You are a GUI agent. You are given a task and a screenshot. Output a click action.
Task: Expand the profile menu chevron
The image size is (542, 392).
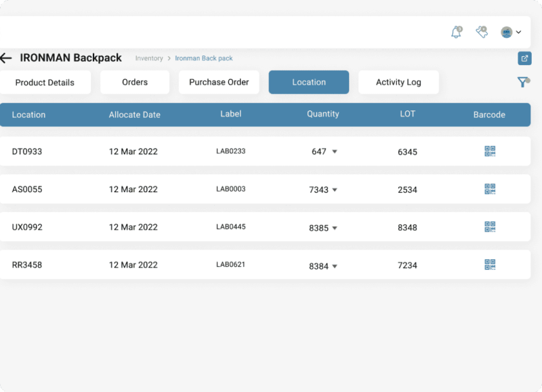[x=519, y=32]
